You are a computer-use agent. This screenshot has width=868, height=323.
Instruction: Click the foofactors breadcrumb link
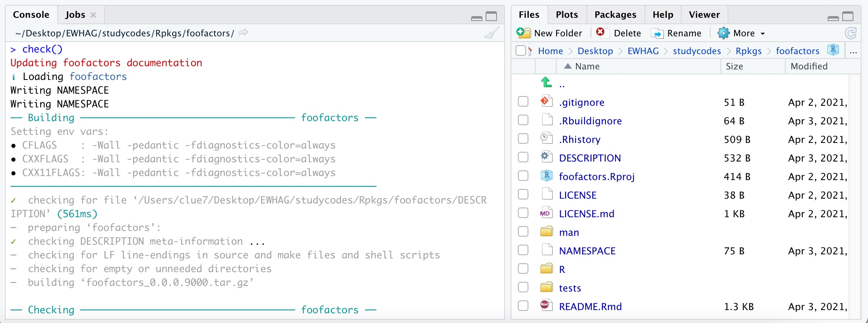coord(797,51)
